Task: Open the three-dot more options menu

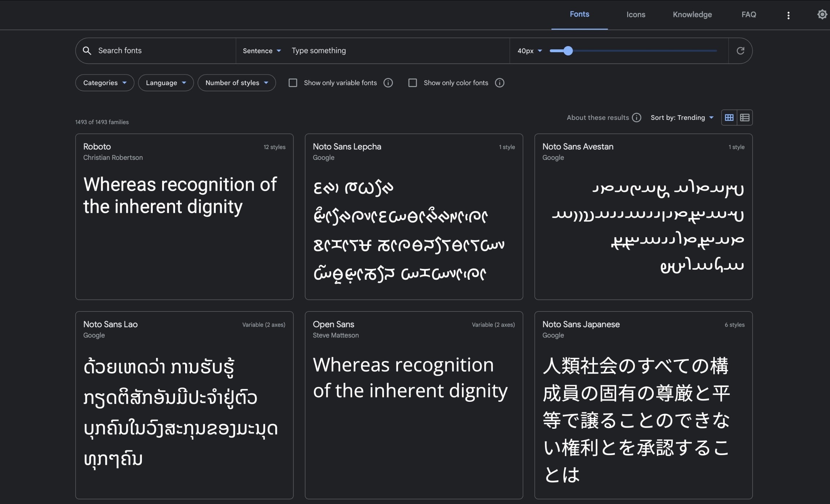Action: tap(788, 15)
